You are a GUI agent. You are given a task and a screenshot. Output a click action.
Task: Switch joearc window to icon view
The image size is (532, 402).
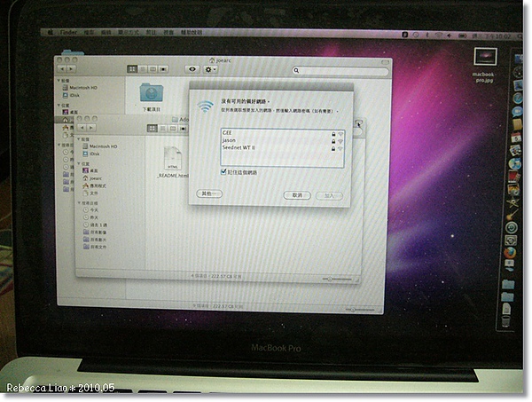pyautogui.click(x=132, y=69)
